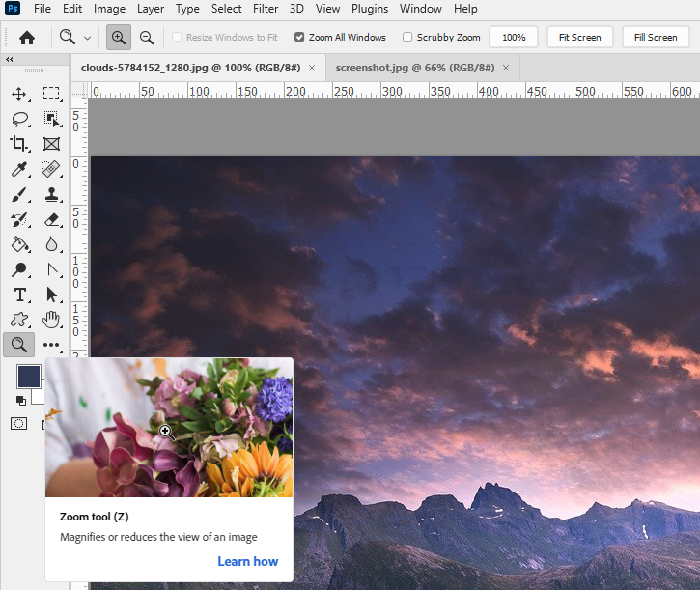Image resolution: width=700 pixels, height=590 pixels.
Task: Open the View menu
Action: click(x=327, y=9)
